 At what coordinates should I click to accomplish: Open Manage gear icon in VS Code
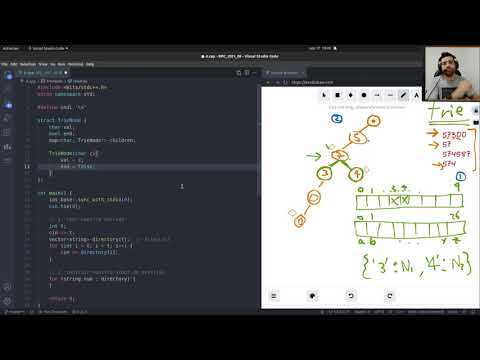7,301
